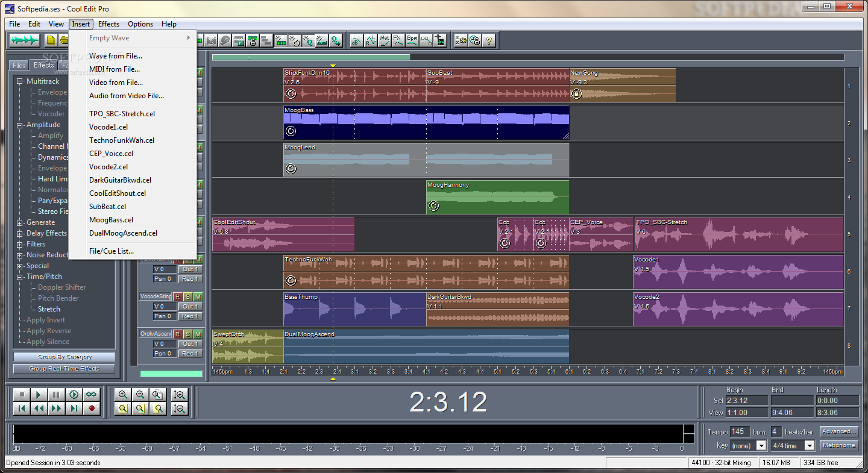Click the Wet envelope toolbar icon
868x473 pixels.
(384, 41)
